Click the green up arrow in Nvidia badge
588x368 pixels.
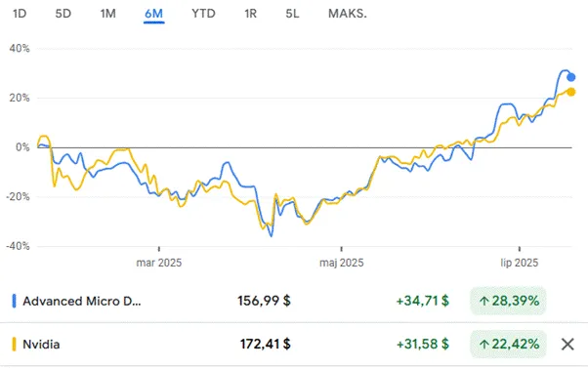point(484,344)
